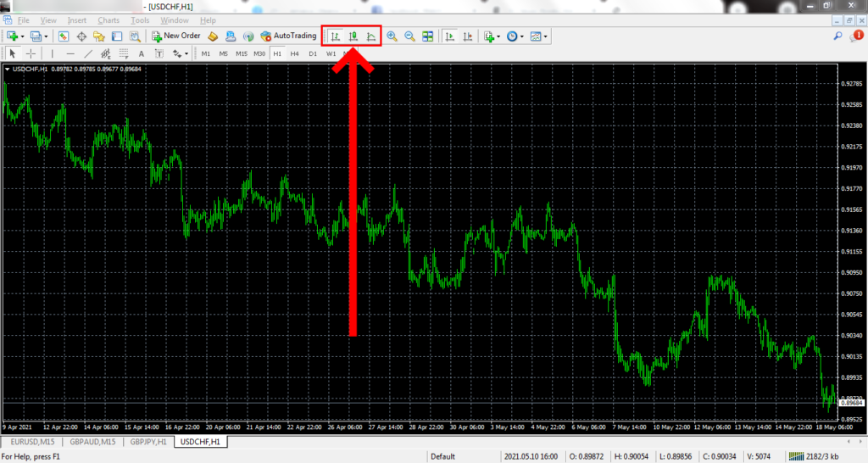The width and height of the screenshot is (868, 463).
Task: Click the New Order button
Action: pyautogui.click(x=175, y=36)
